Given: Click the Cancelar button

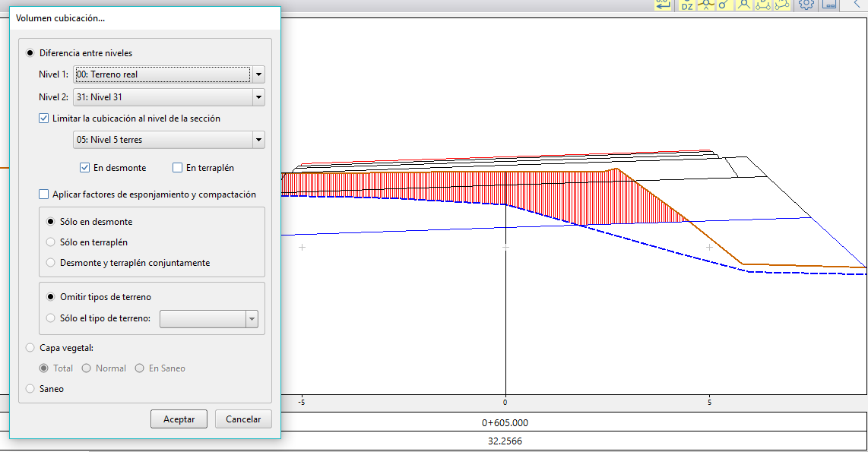Looking at the screenshot, I should [243, 419].
